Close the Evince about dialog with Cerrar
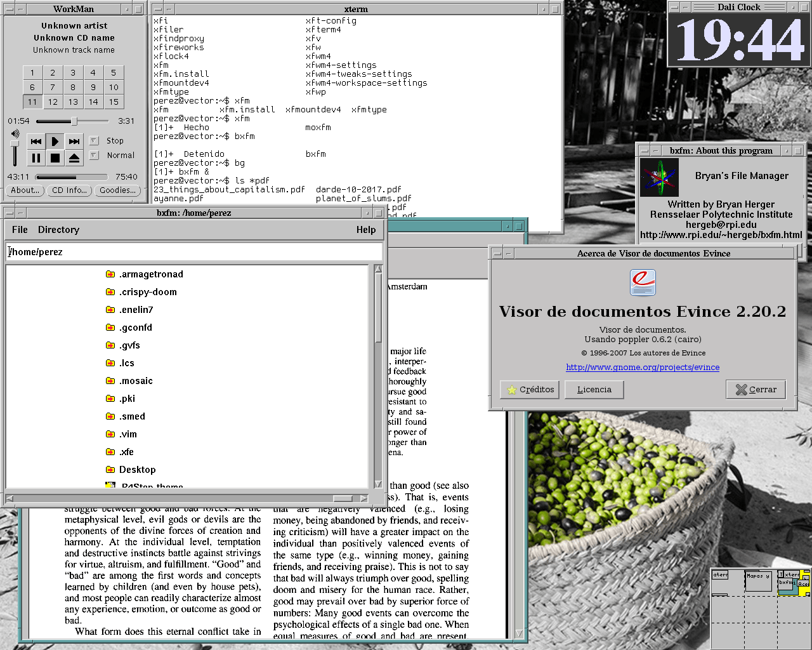812x650 pixels. point(756,390)
